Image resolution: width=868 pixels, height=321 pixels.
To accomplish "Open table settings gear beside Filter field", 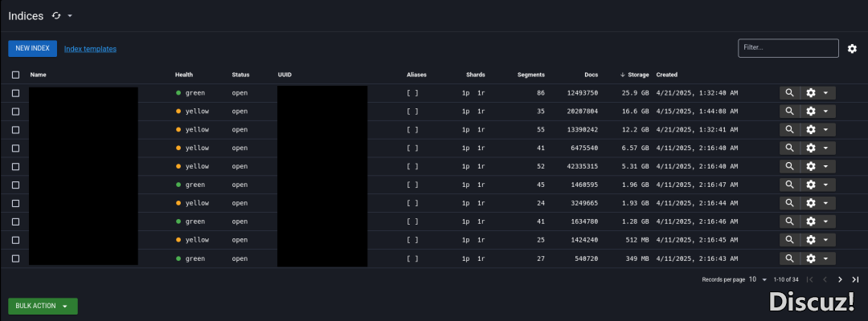I will coord(852,49).
